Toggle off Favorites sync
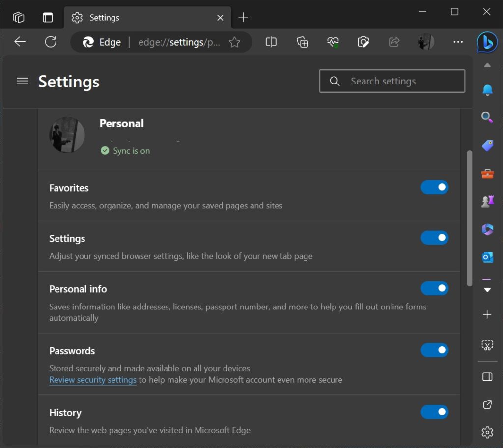This screenshot has width=503, height=448. (x=434, y=187)
